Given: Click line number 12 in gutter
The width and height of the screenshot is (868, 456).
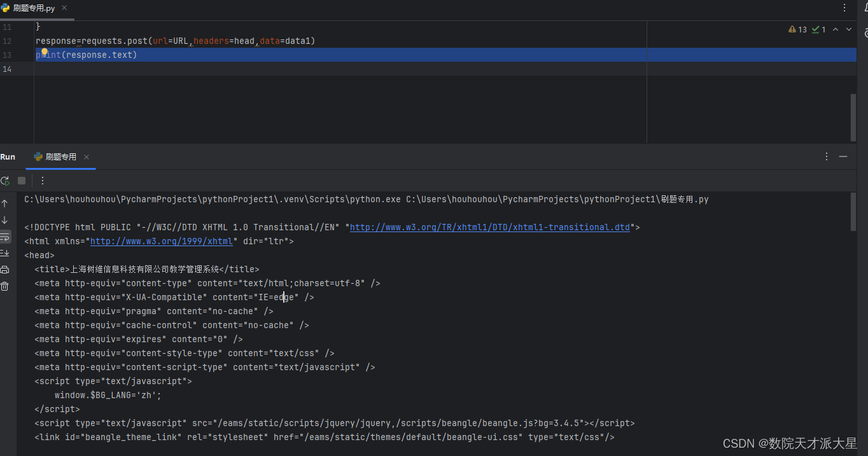Looking at the screenshot, I should click(7, 41).
